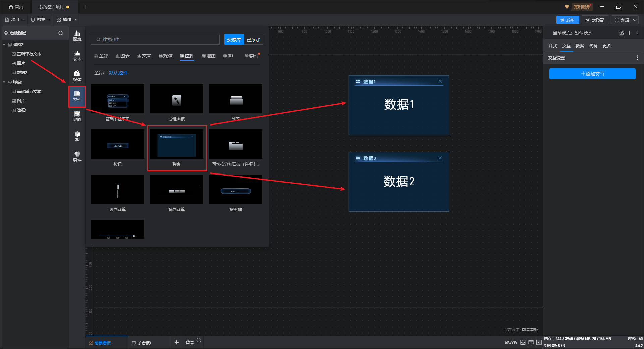This screenshot has height=349, width=644.
Task: Switch to the 样式 style tab
Action: pos(553,46)
